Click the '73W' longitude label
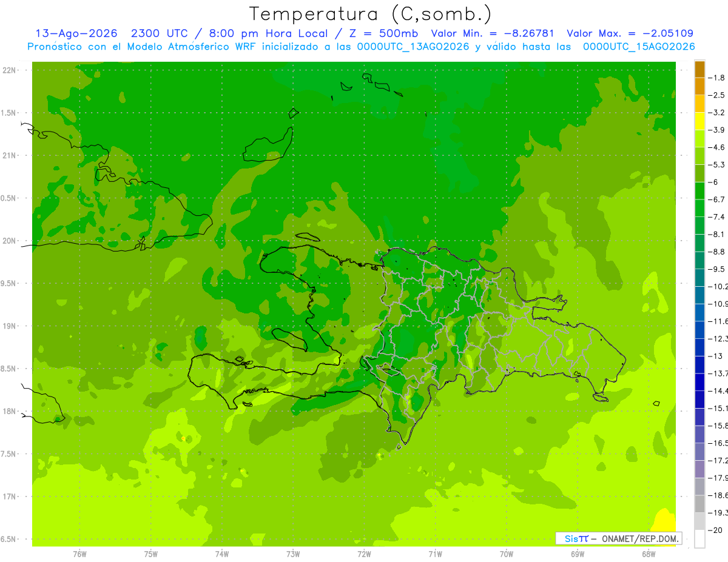This screenshot has height=562, width=728. (x=293, y=554)
